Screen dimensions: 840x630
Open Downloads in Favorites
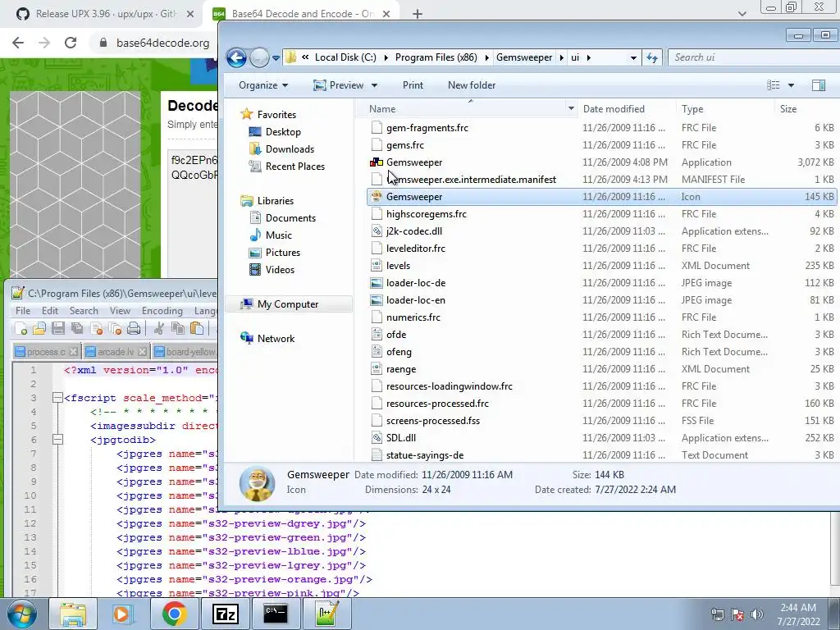290,149
